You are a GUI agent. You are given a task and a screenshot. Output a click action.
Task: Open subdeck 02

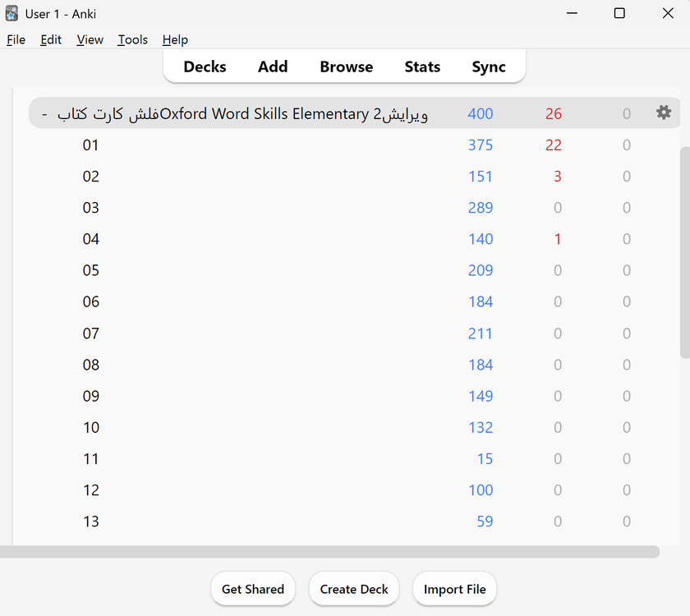click(x=90, y=177)
